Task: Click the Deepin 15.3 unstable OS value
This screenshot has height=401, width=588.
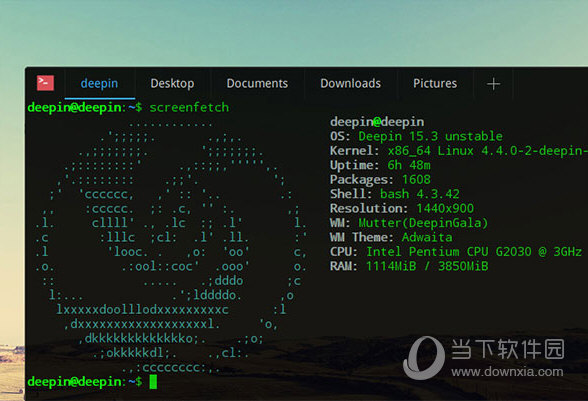Action: tap(430, 136)
